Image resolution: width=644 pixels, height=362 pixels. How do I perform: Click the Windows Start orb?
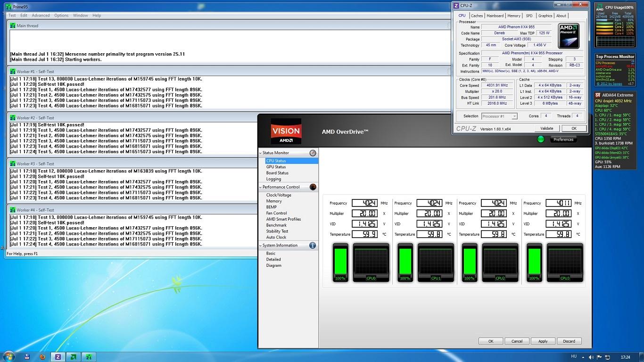click(9, 356)
